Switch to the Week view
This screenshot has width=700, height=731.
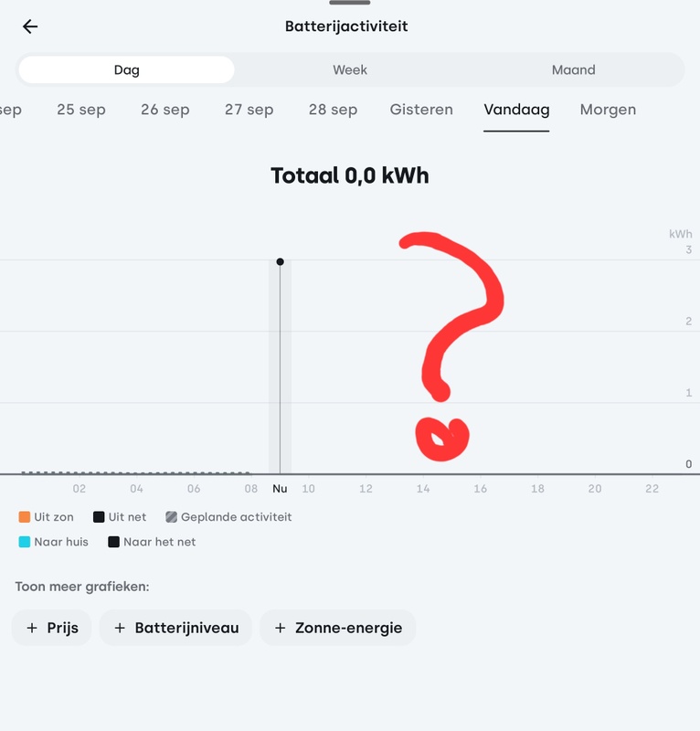[x=349, y=70]
